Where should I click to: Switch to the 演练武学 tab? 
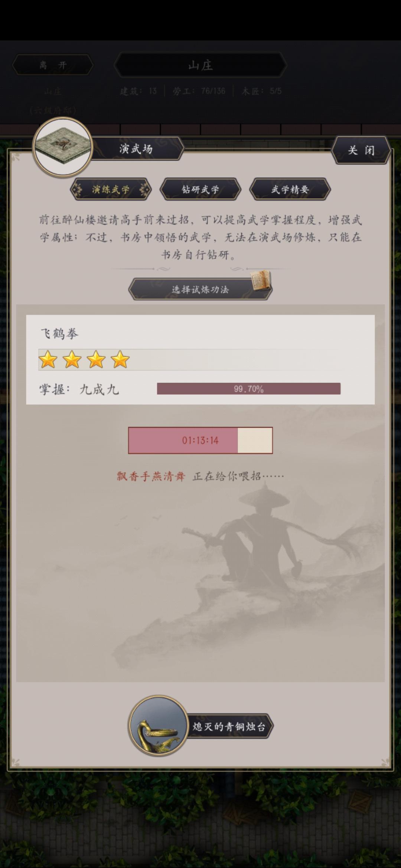(x=111, y=189)
